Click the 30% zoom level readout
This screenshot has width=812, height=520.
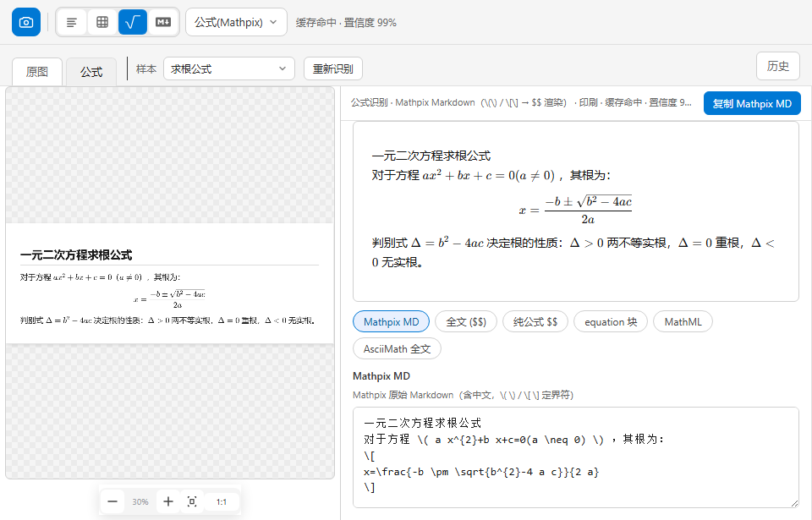(140, 502)
